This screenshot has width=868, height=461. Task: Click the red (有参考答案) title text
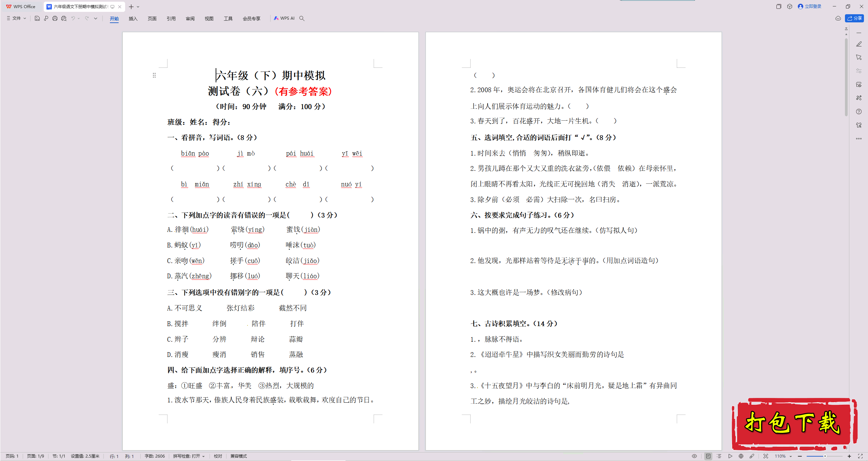(x=303, y=91)
